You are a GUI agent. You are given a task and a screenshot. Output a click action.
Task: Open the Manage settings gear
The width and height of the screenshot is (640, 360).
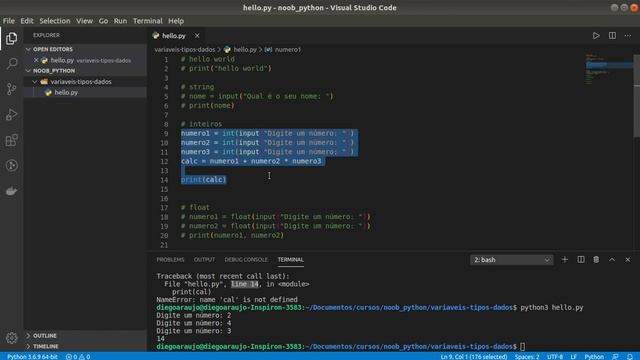tap(11, 338)
